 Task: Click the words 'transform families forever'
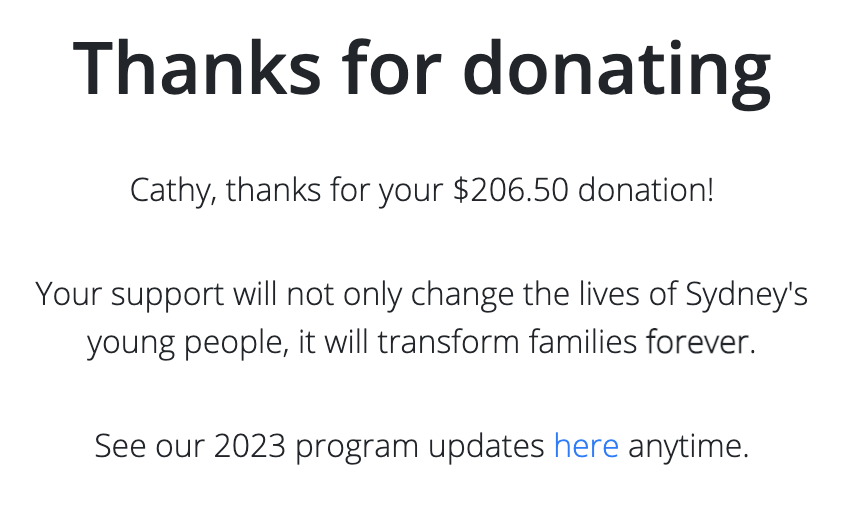[566, 342]
